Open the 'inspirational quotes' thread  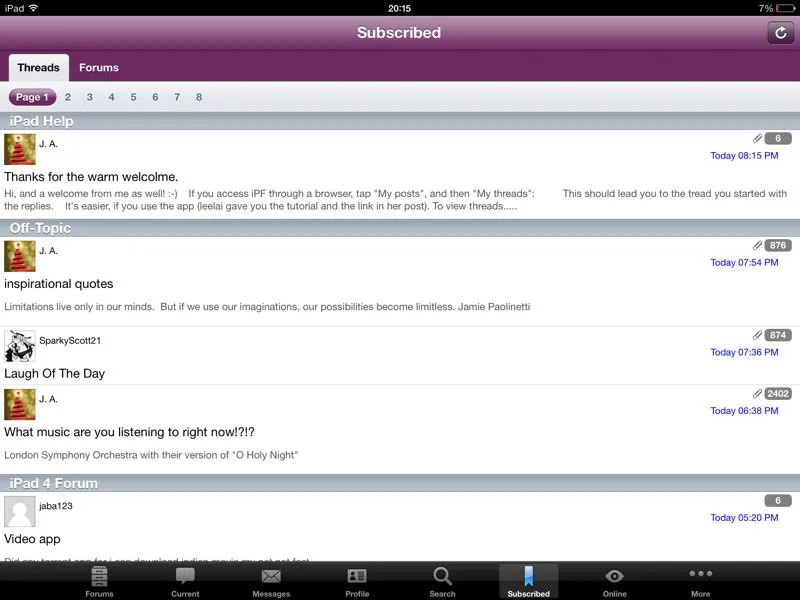tap(59, 284)
